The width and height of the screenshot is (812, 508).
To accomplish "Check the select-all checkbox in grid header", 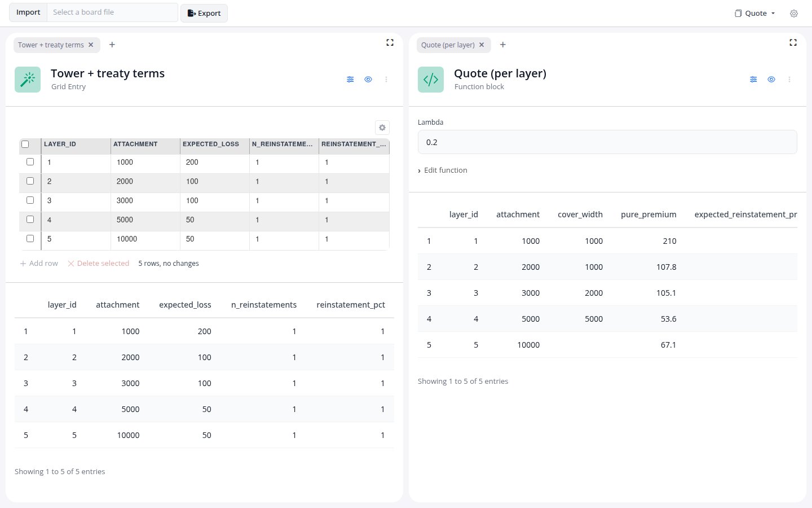I will [x=25, y=144].
